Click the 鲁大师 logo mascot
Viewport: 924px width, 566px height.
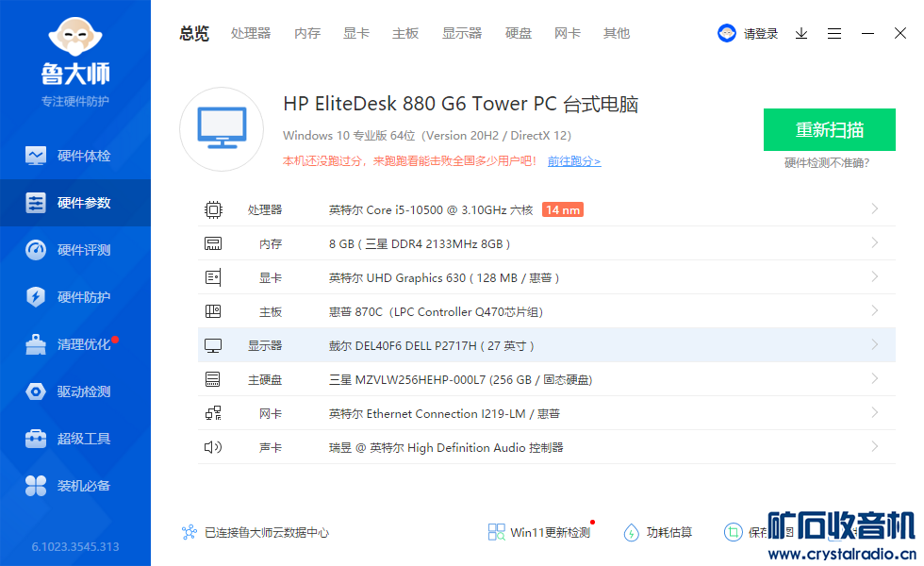click(75, 37)
